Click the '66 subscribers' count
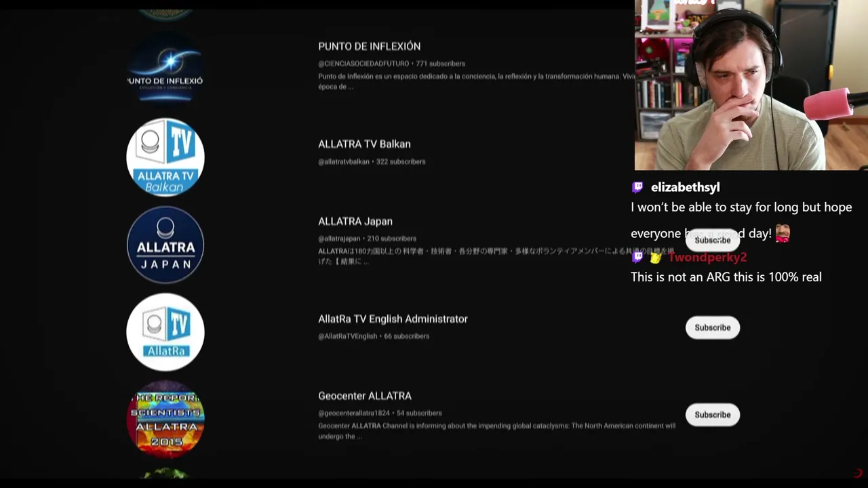This screenshot has width=868, height=488. pos(407,336)
